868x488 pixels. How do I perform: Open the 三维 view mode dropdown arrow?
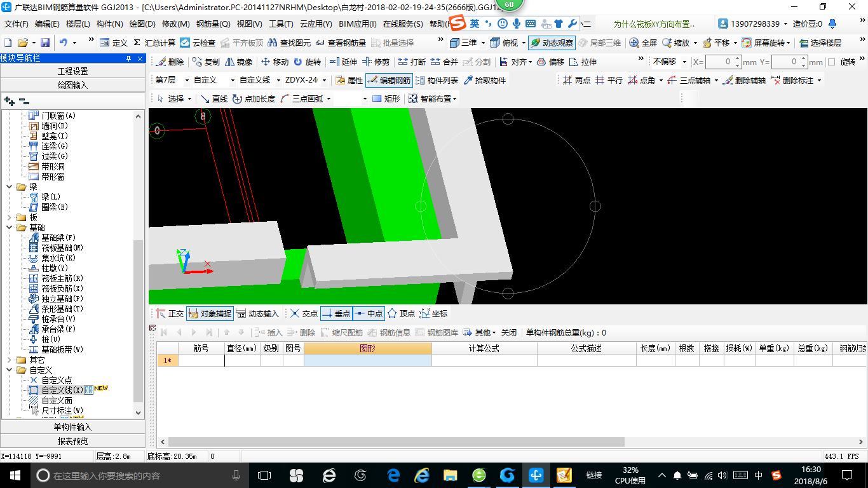[483, 43]
